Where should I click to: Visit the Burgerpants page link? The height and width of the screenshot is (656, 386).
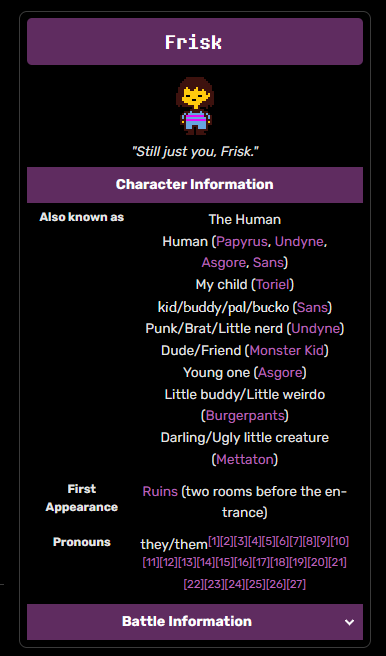click(x=245, y=415)
